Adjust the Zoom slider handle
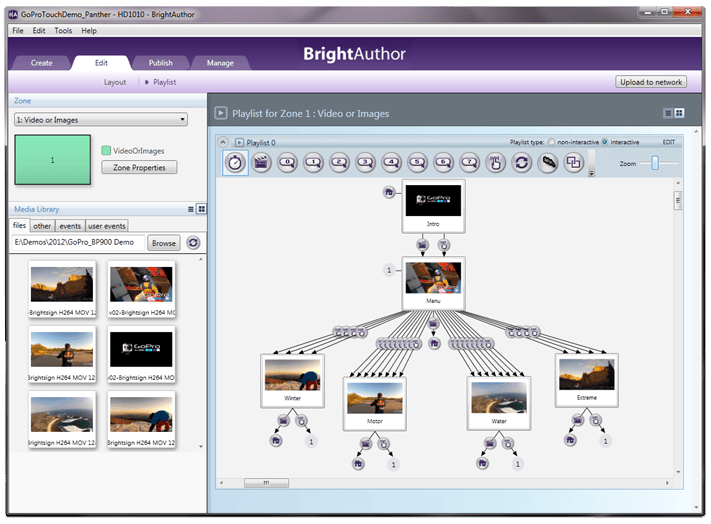This screenshot has height=524, width=711. pyautogui.click(x=656, y=163)
